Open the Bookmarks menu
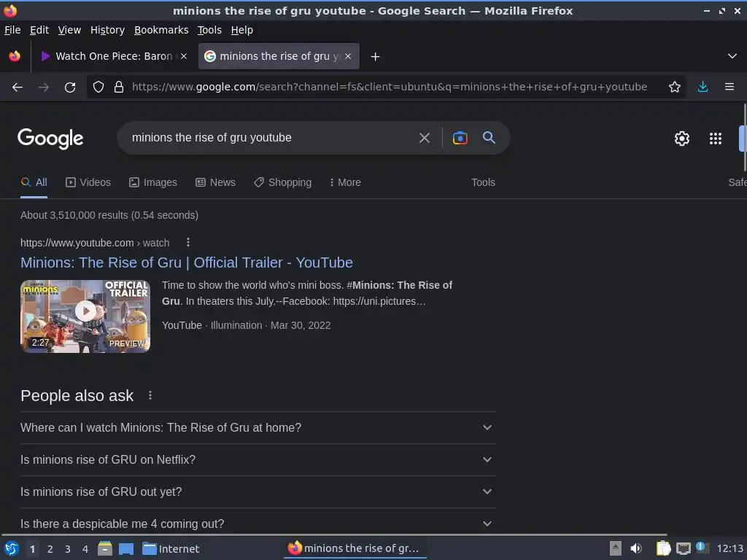747x560 pixels. click(x=161, y=30)
